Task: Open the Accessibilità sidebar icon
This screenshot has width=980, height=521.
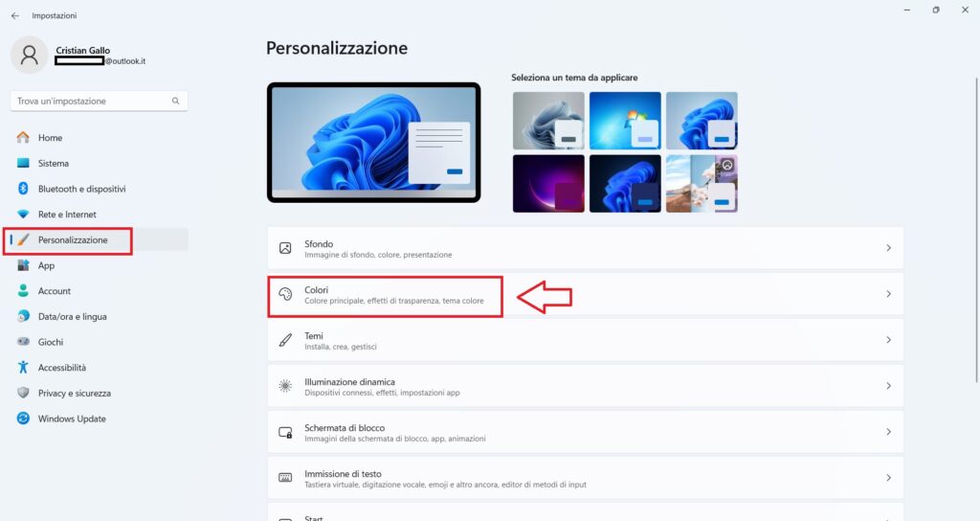Action: click(x=23, y=367)
